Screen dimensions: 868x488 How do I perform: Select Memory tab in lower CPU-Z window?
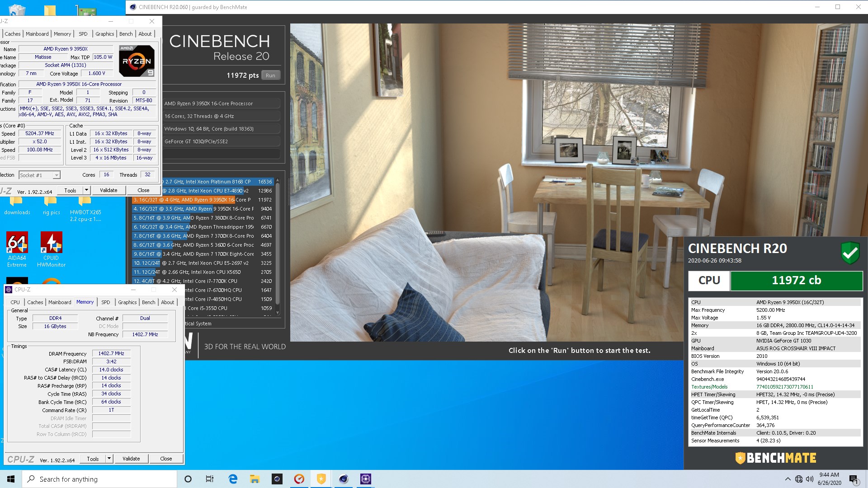[x=85, y=302]
